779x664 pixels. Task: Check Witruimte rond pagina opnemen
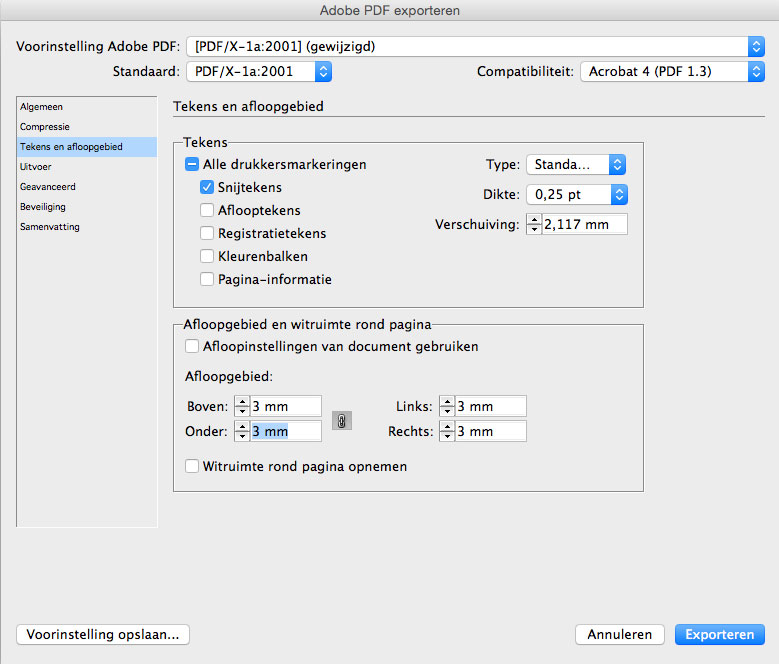pyautogui.click(x=192, y=466)
